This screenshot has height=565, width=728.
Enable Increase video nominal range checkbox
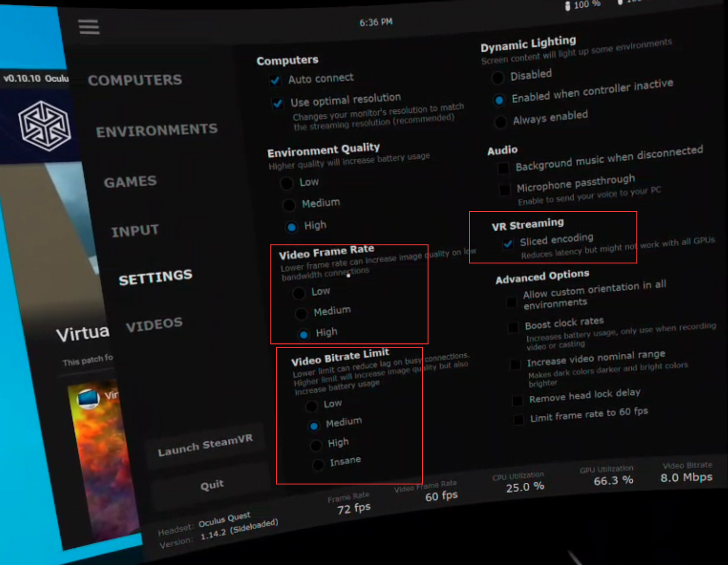(x=515, y=364)
